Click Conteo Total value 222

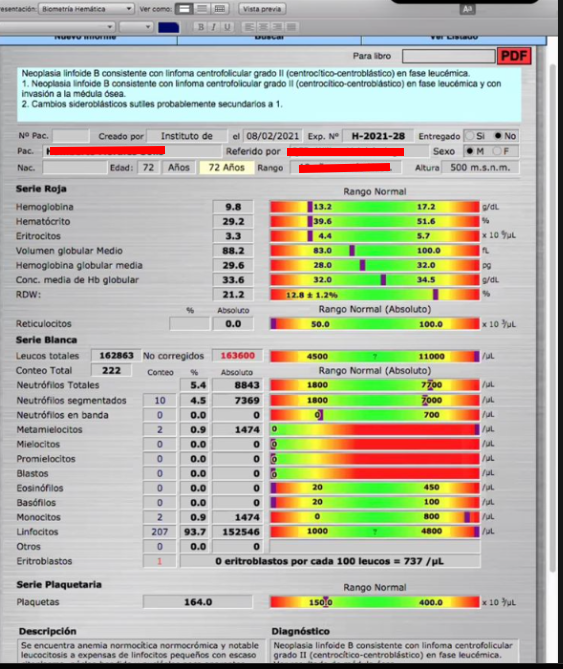pos(111,370)
